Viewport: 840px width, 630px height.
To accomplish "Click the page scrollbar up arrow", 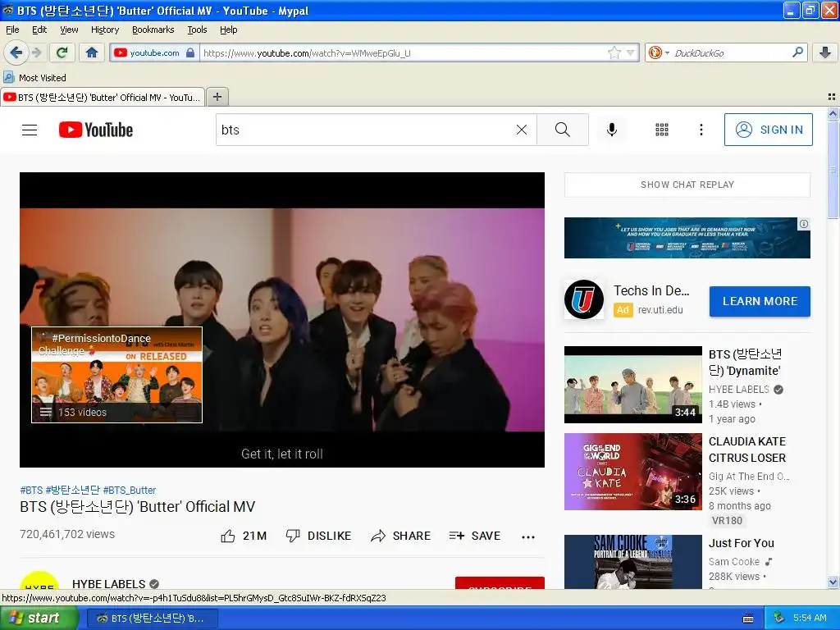I will tap(833, 113).
